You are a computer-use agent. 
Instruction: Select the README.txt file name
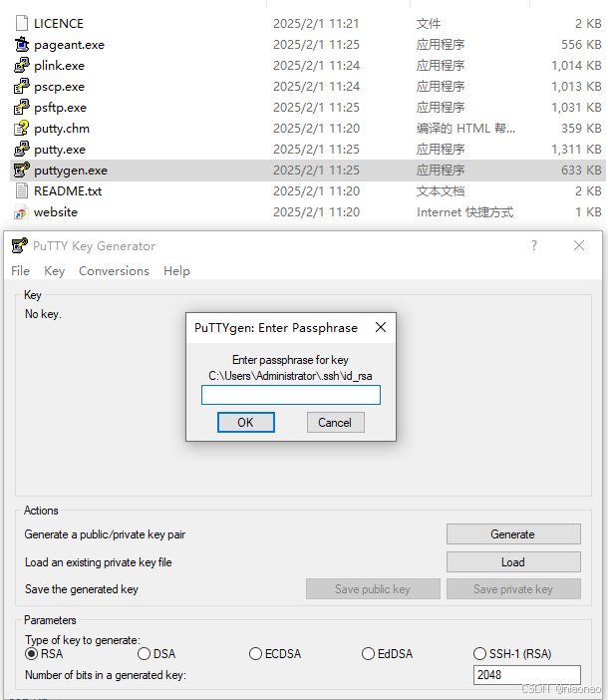pos(68,191)
